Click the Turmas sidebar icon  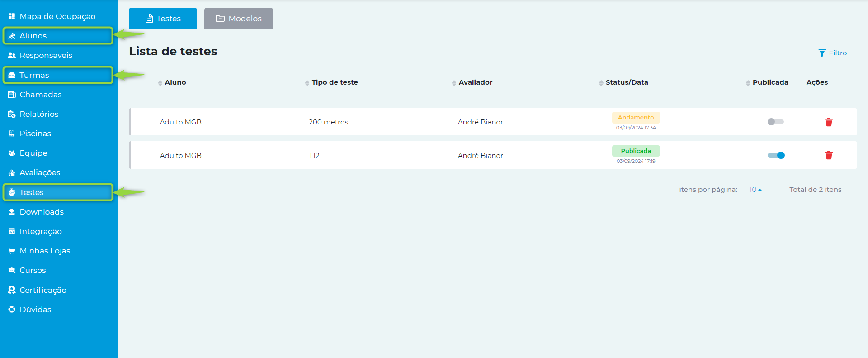coord(12,75)
